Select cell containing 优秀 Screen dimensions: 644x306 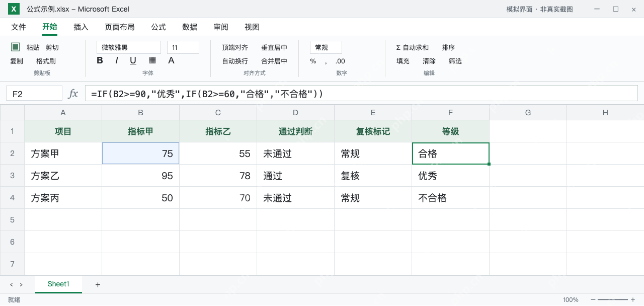451,176
